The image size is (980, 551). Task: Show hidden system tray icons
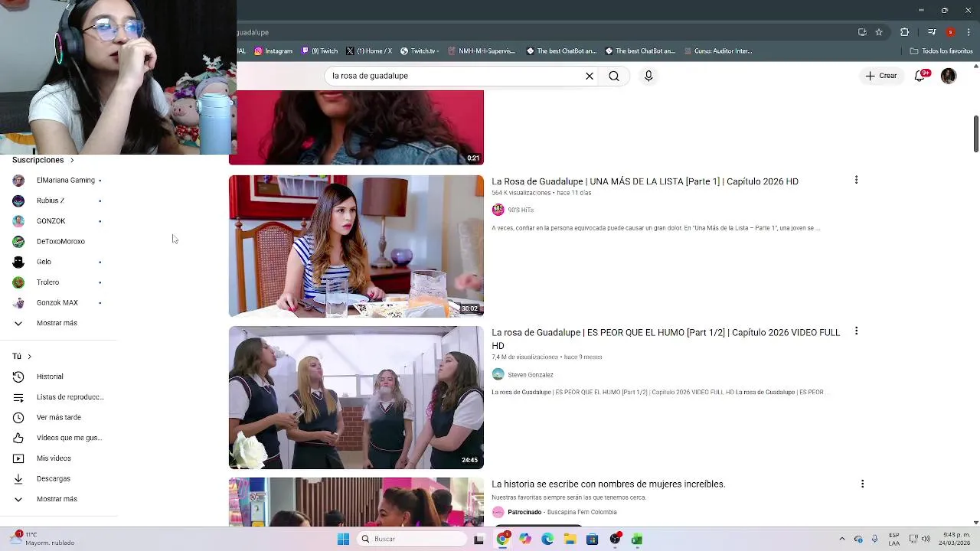842,539
